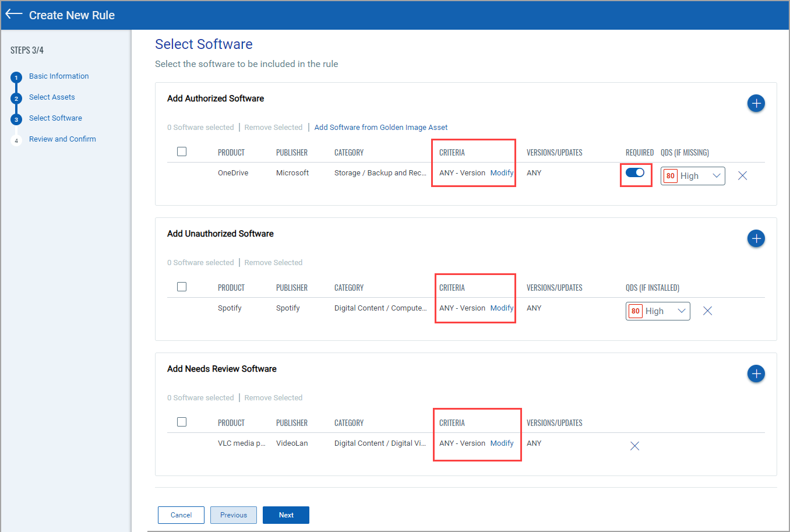Click Required column header
Viewport: 790px width, 532px height.
[640, 152]
